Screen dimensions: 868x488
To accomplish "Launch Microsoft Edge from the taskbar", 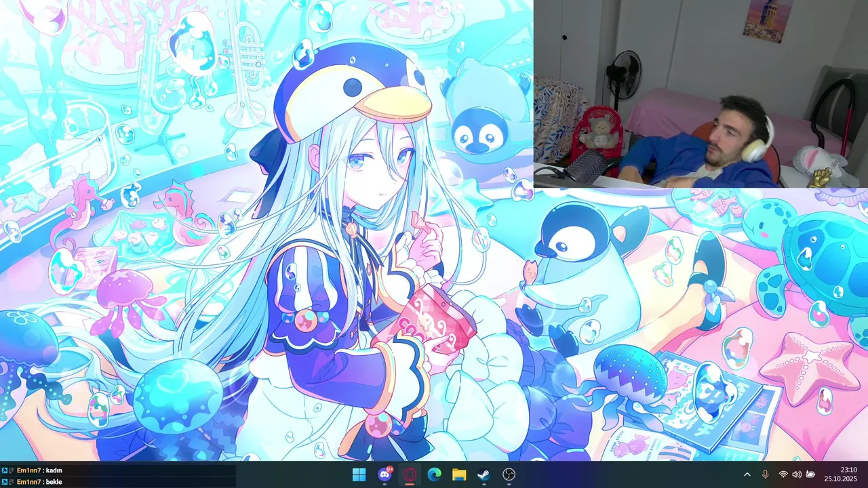I will (435, 475).
